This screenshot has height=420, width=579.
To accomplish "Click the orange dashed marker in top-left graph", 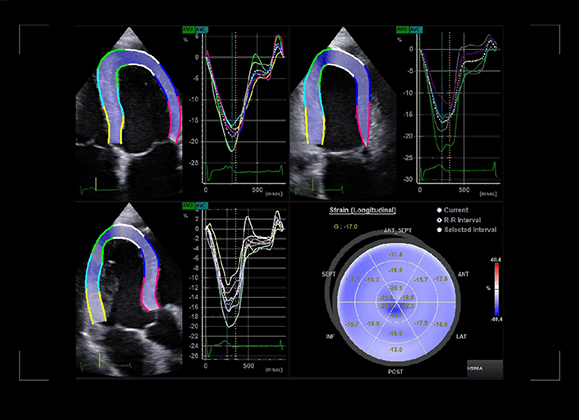I will [236, 107].
